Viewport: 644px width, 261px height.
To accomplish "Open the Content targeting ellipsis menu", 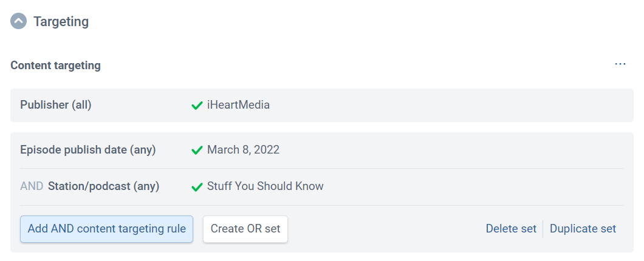I will click(x=620, y=64).
